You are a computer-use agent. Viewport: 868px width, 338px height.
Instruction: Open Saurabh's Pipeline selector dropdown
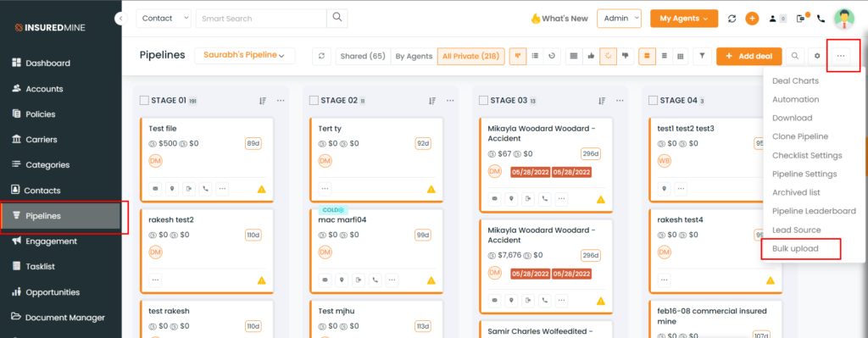(x=244, y=55)
